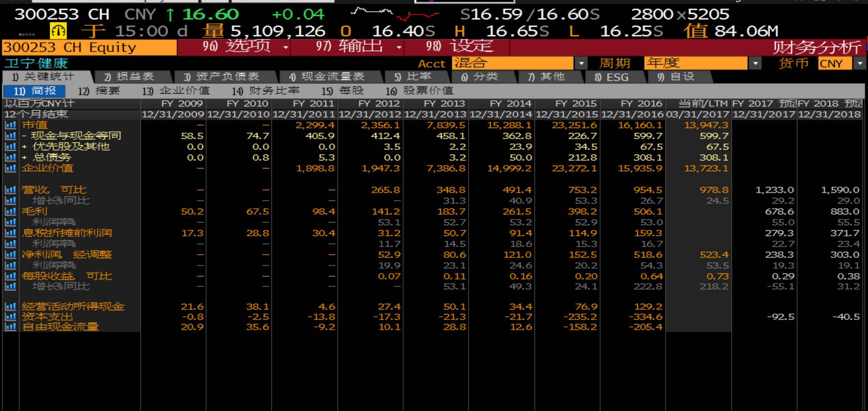The image size is (868, 411).
Task: Click chart icon beside 息税折摊前利润 row
Action: (11, 233)
